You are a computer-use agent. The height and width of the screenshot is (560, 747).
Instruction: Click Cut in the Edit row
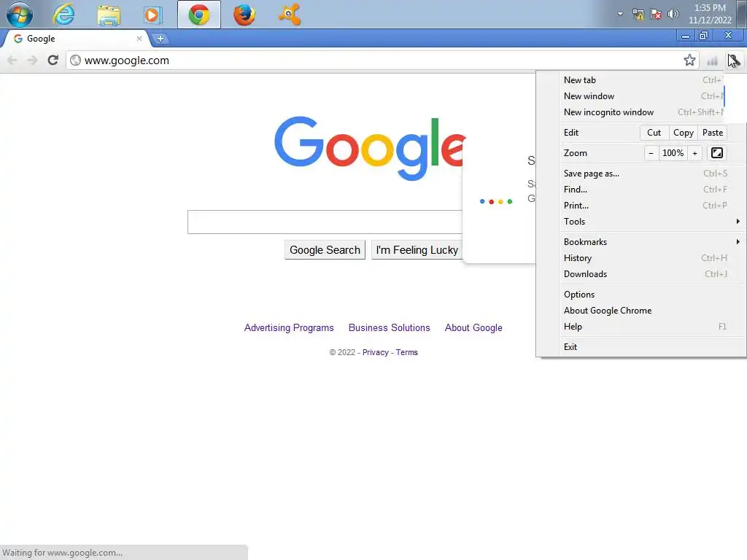tap(654, 133)
